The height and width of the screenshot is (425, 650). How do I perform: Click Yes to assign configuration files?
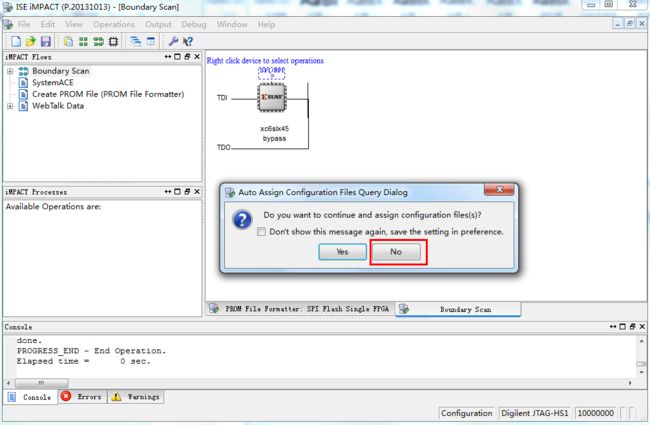tap(342, 252)
